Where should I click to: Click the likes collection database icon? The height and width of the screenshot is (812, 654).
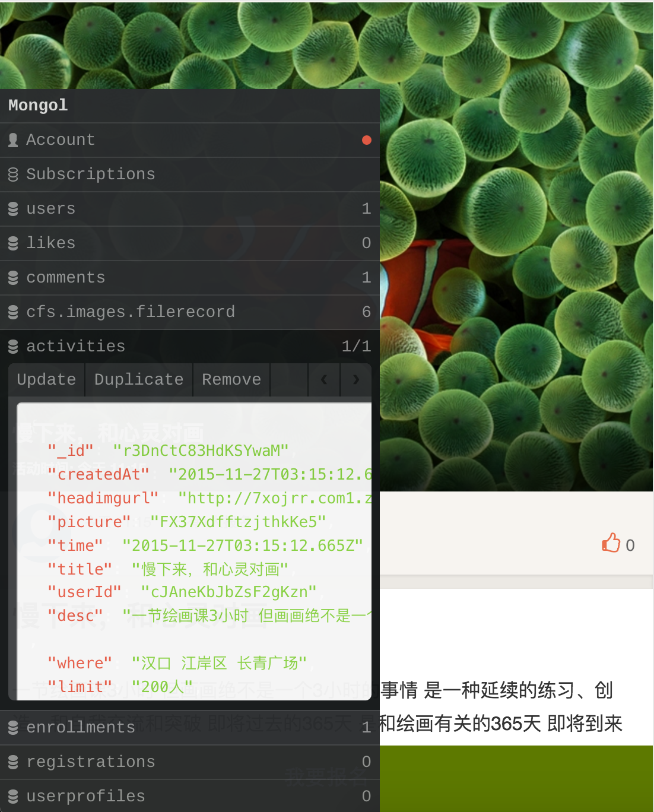[13, 243]
